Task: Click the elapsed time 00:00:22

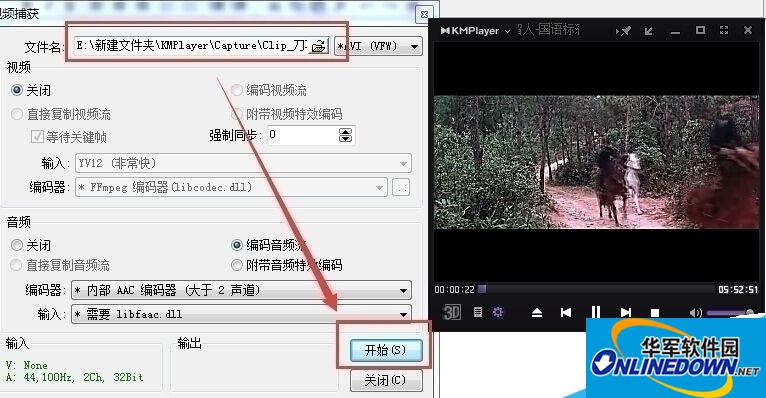Action: click(454, 290)
